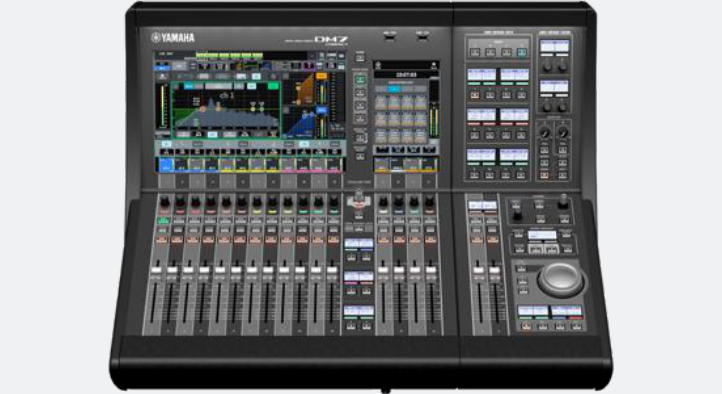Tap the cyan tab on right touchscreen panel
This screenshot has height=394, width=722.
pos(394,89)
